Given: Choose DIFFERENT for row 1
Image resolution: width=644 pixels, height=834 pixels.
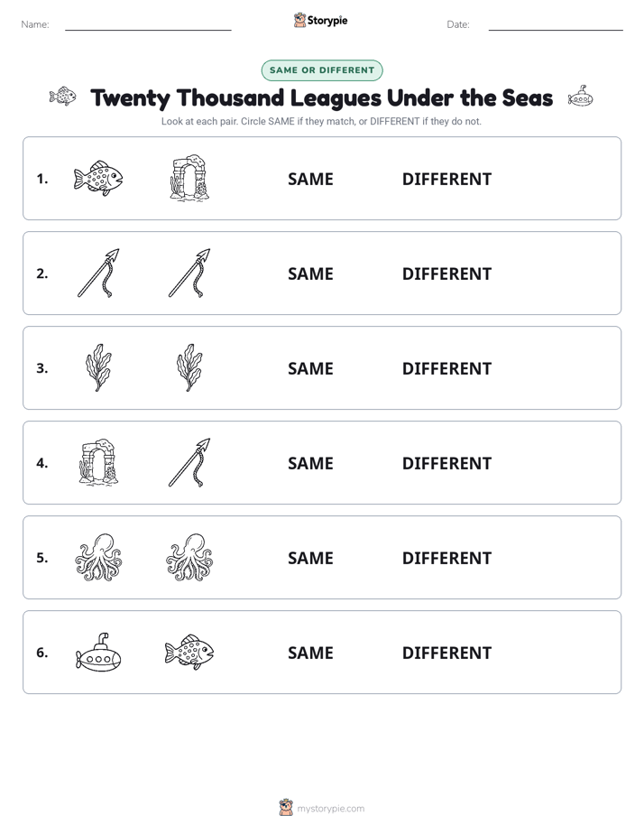Looking at the screenshot, I should coord(446,180).
